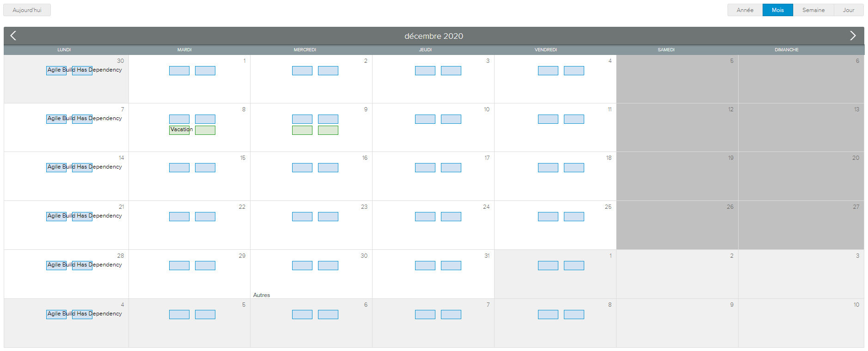Click the Autres link on December 30
868x351 pixels.
point(262,295)
